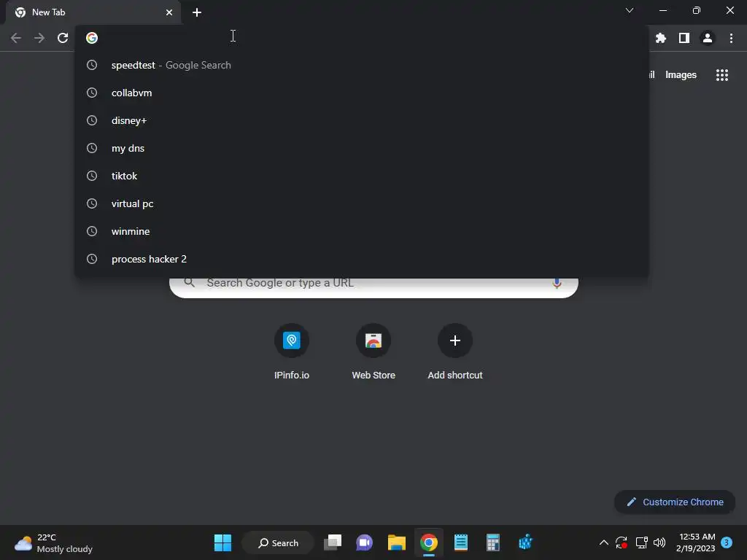
Task: Open Notepad from the taskbar
Action: click(461, 542)
